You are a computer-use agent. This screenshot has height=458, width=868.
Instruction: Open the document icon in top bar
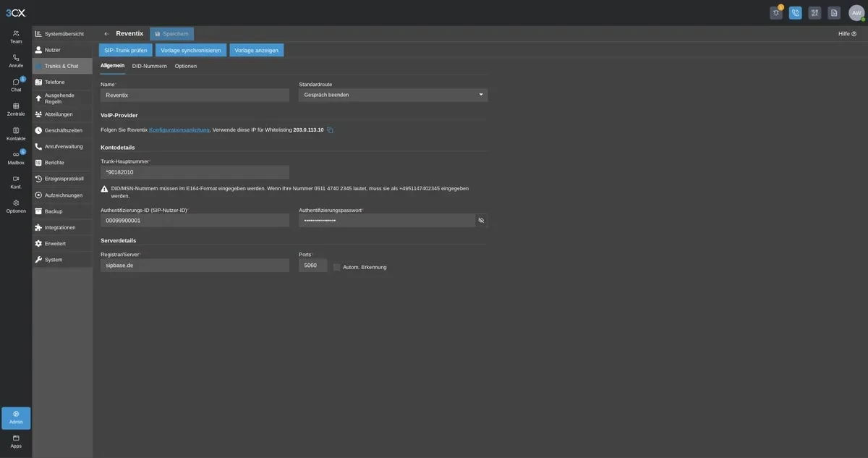(x=834, y=12)
